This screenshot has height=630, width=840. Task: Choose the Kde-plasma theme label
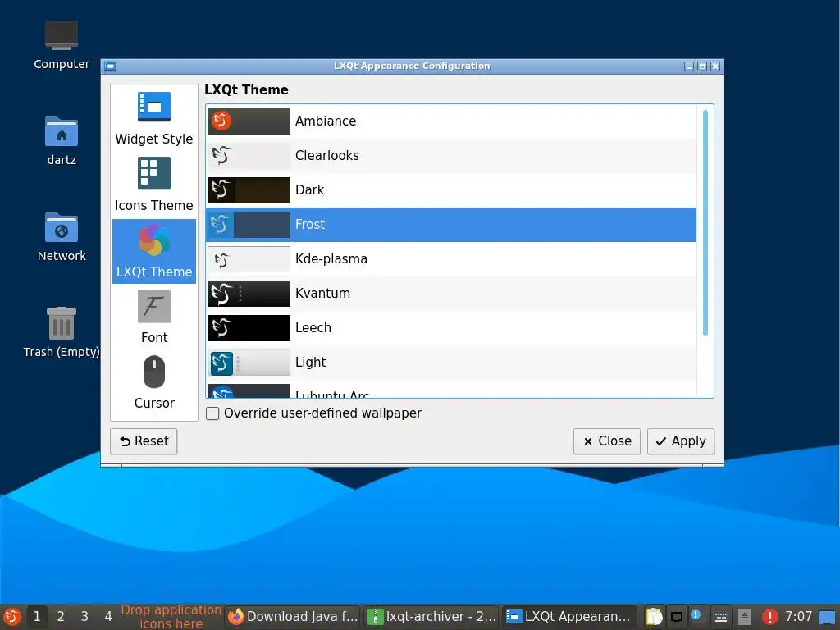[331, 258]
